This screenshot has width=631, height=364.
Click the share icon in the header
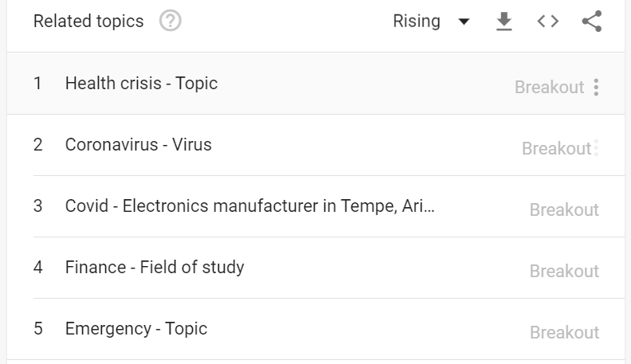(591, 22)
